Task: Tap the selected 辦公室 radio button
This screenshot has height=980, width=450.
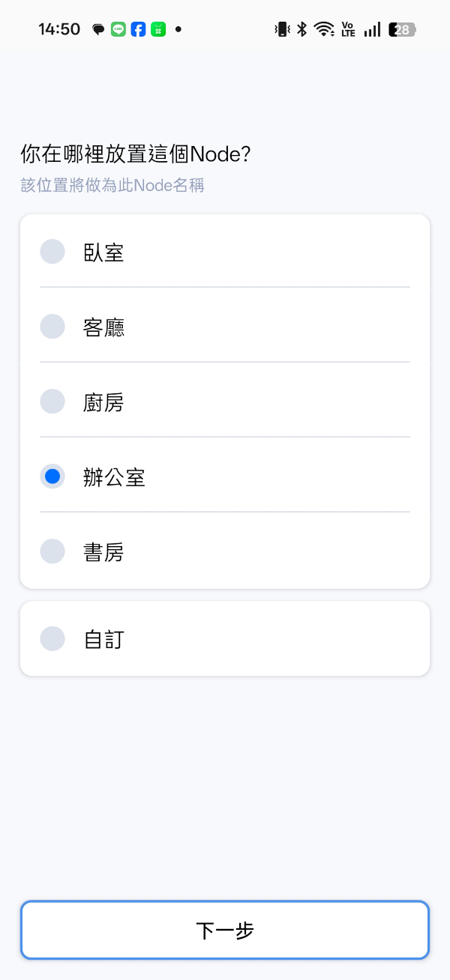Action: (52, 476)
